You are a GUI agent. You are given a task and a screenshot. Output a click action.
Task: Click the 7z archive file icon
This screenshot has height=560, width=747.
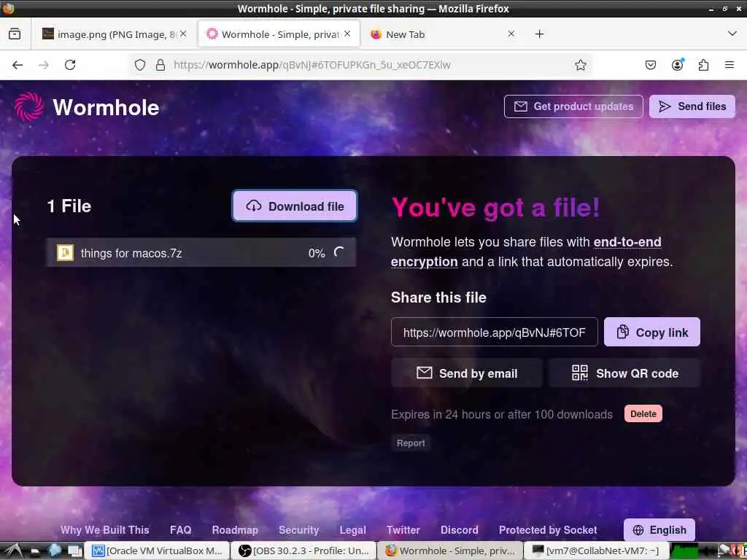coord(65,253)
